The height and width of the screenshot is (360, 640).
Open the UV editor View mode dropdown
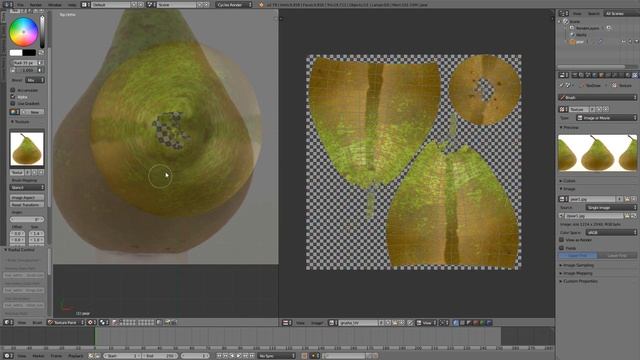point(427,322)
